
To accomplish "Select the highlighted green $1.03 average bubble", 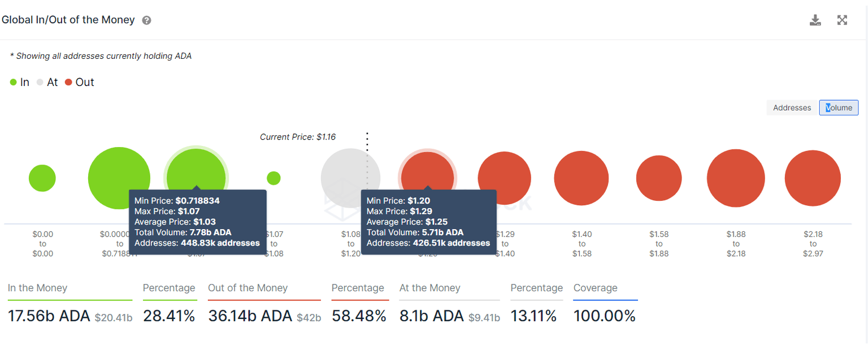I will pyautogui.click(x=196, y=170).
